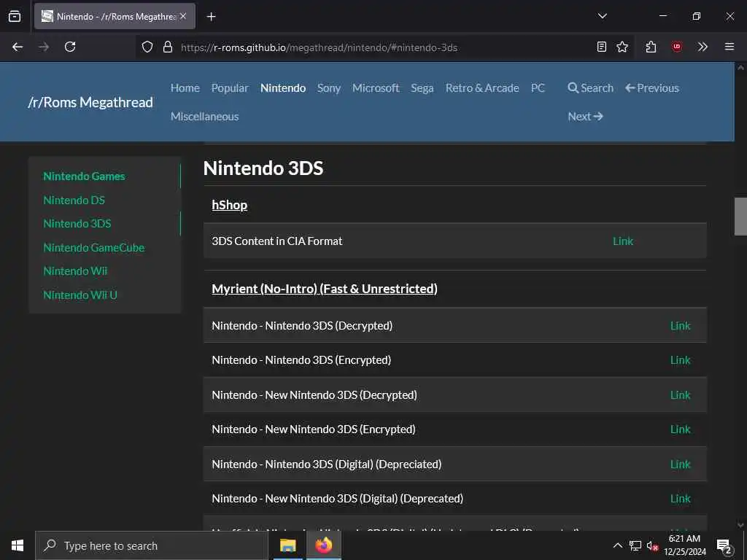Go to Home nav item
Screen dimensions: 747x560
[x=185, y=88]
